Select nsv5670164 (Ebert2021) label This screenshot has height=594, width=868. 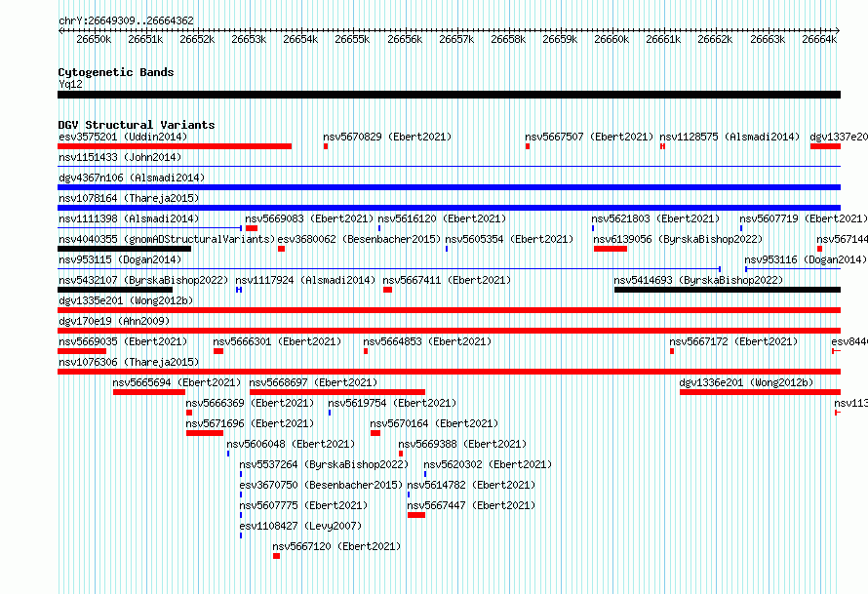434,423
